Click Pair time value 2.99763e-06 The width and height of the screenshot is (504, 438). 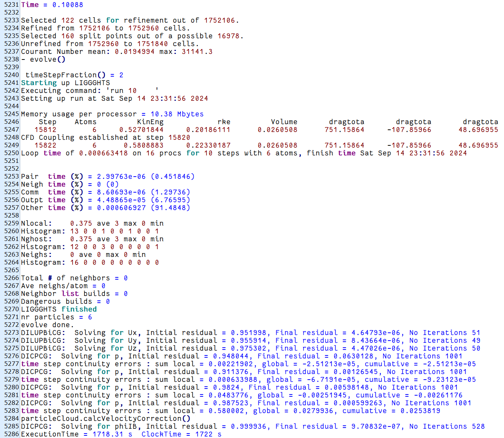click(x=121, y=177)
